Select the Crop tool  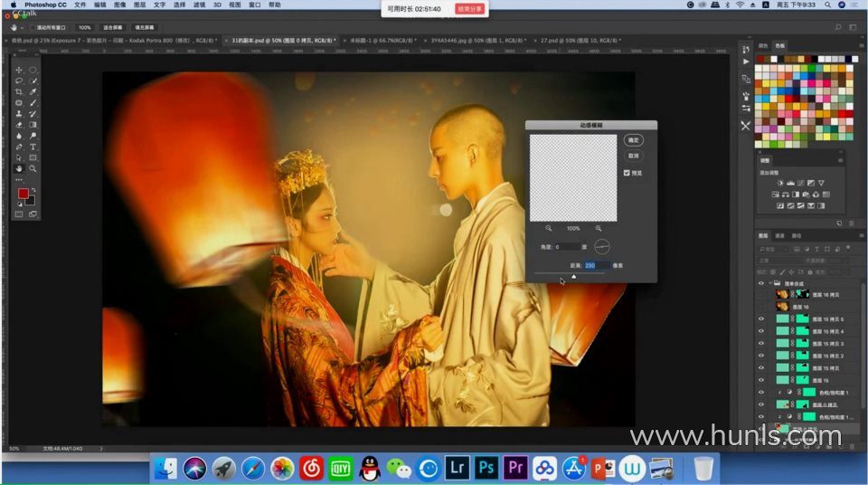tap(19, 92)
